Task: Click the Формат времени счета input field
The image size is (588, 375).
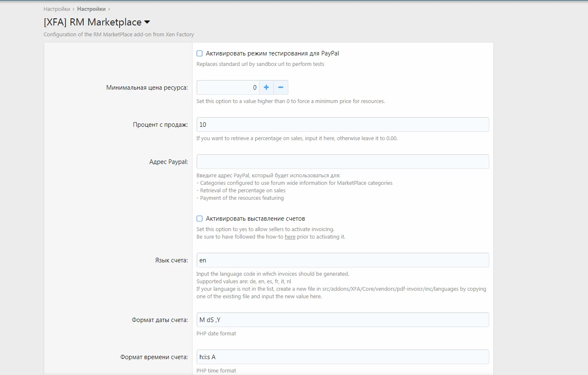Action: 343,357
